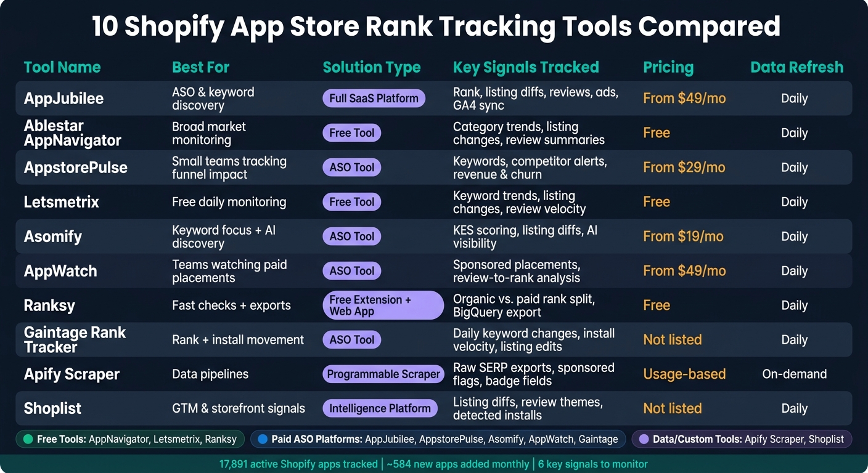Click the AppWatch tool name
Screen dimensions: 868x473
click(60, 271)
